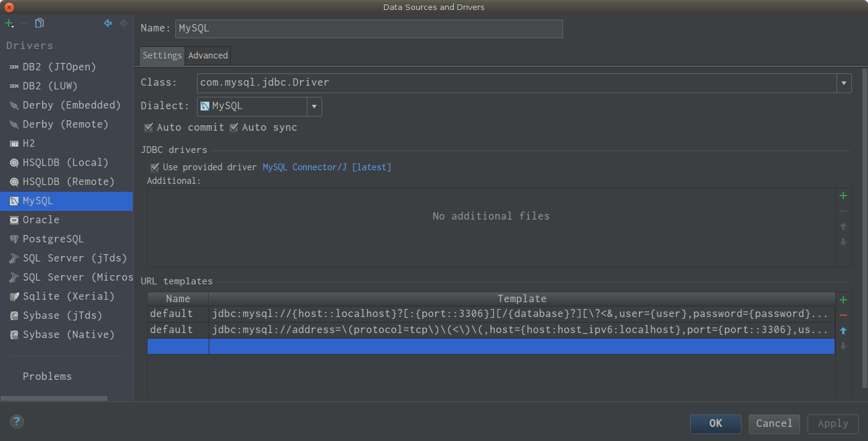
Task: Switch to the Advanced tab
Action: click(x=208, y=56)
